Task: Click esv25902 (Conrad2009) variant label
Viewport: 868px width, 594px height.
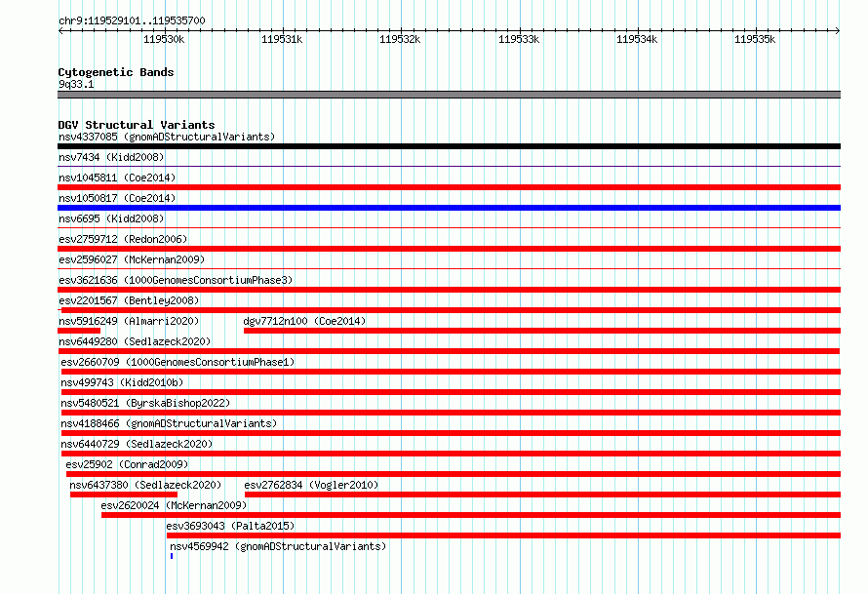Action: (x=127, y=464)
